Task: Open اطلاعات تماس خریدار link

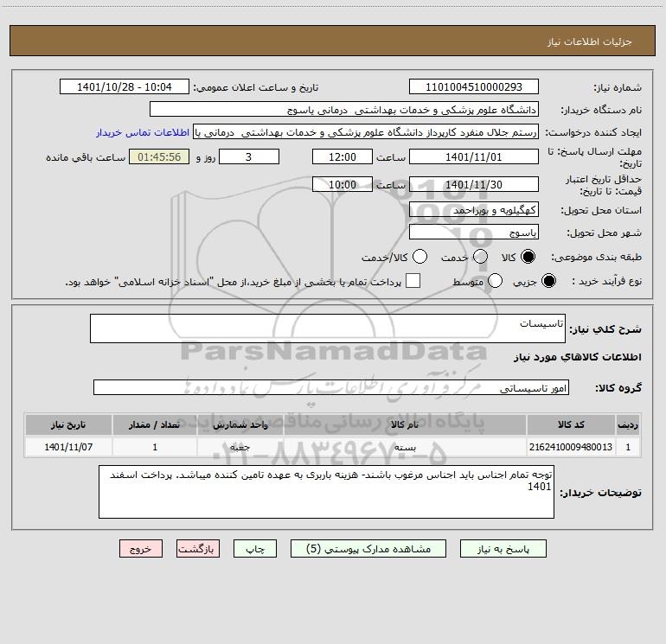Action: [x=143, y=132]
